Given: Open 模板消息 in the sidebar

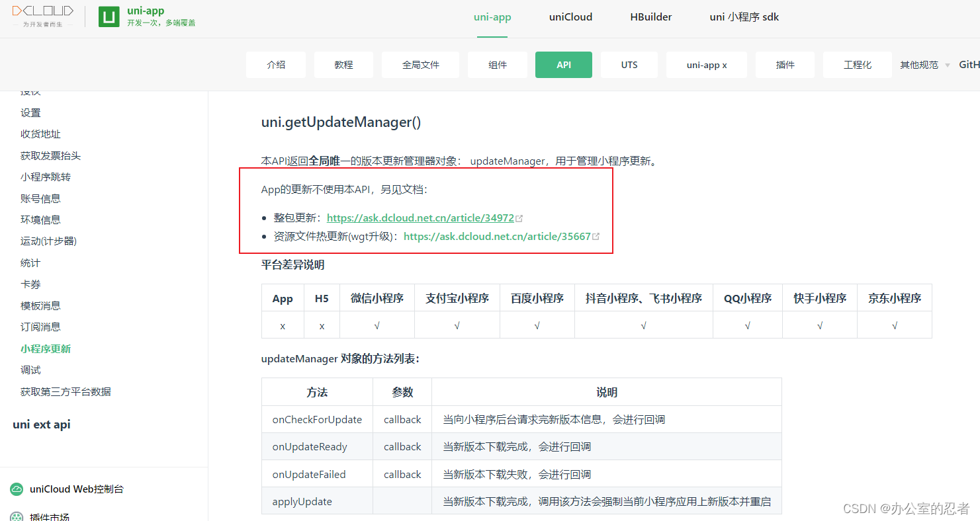Looking at the screenshot, I should (x=40, y=305).
